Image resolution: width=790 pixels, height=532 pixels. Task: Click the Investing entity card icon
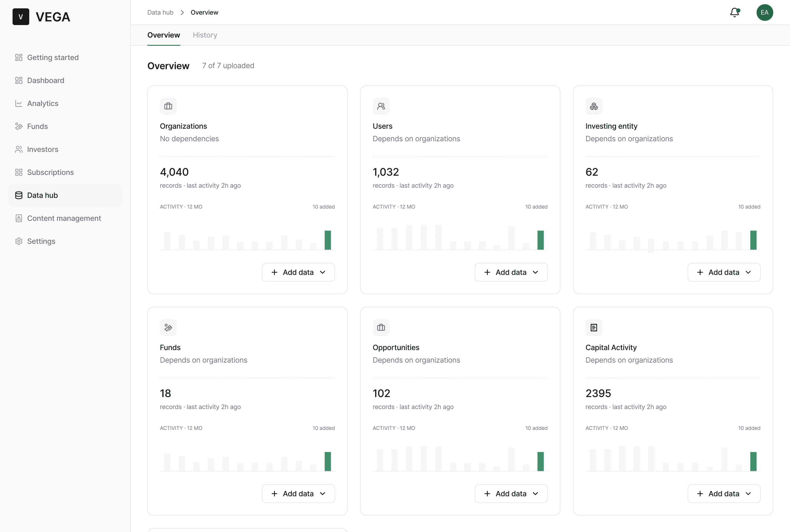tap(594, 106)
